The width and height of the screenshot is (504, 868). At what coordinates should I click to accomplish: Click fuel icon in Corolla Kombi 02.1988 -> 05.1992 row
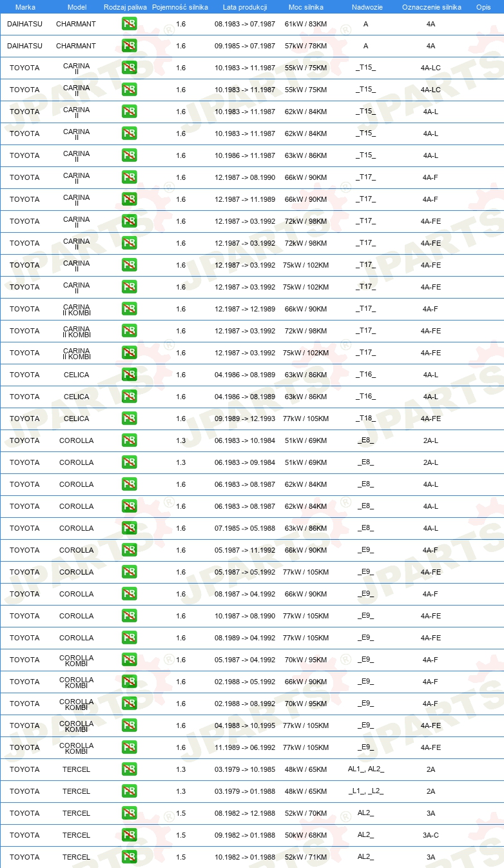tap(129, 682)
